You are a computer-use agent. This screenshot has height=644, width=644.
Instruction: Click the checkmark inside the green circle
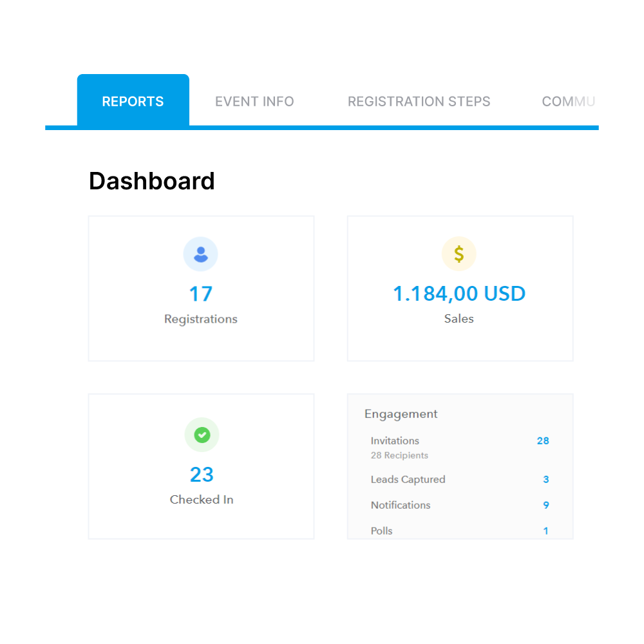pyautogui.click(x=202, y=435)
